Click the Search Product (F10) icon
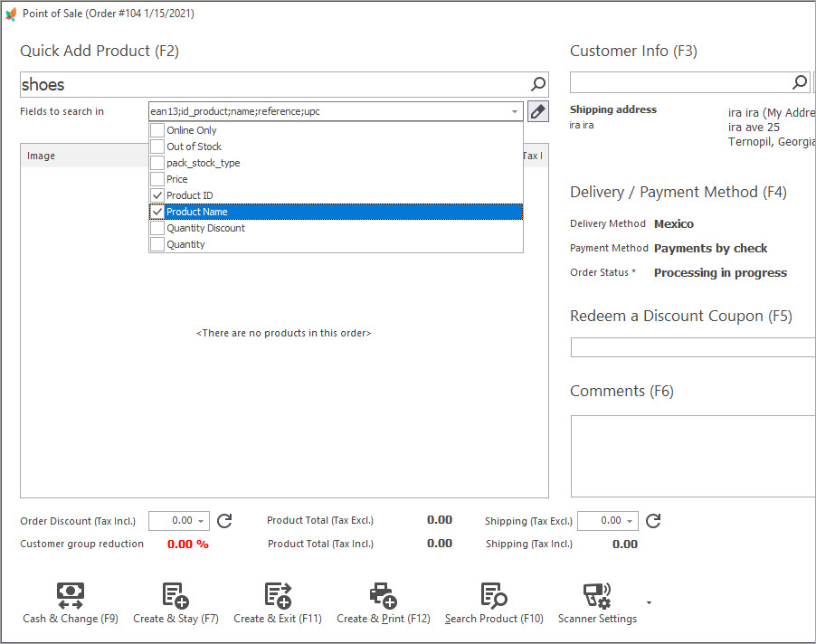The height and width of the screenshot is (644, 816). pyautogui.click(x=494, y=596)
